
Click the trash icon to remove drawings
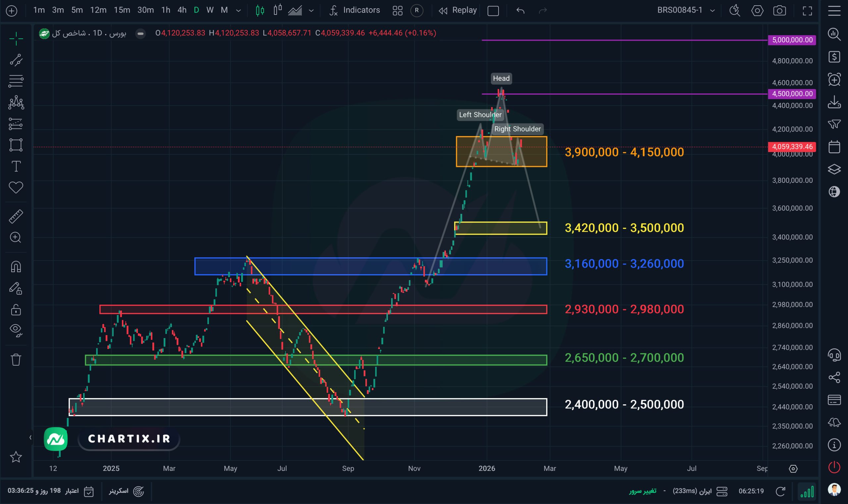(x=16, y=359)
